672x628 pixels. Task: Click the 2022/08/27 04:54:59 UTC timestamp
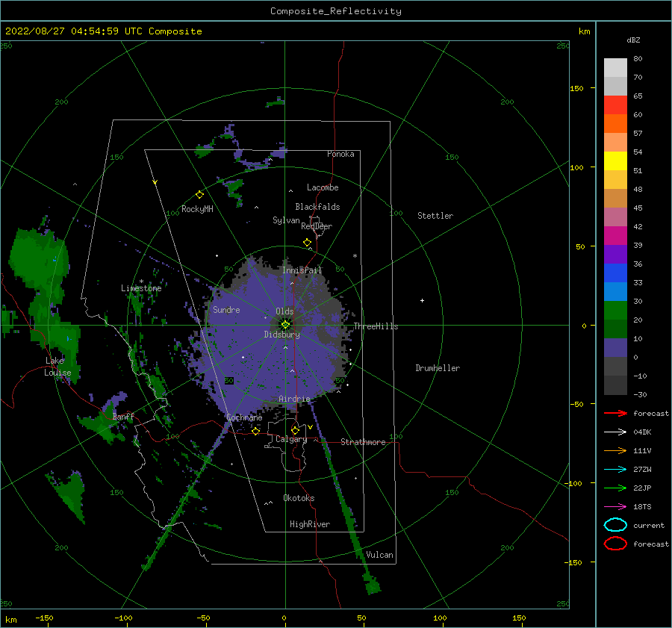tap(74, 31)
